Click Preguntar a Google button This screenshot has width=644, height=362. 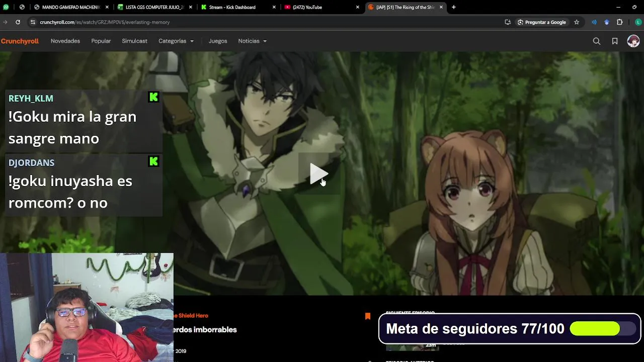541,22
